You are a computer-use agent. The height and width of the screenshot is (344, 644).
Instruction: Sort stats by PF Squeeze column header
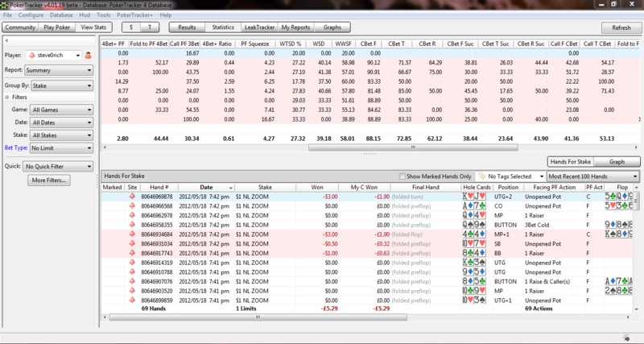[255, 44]
